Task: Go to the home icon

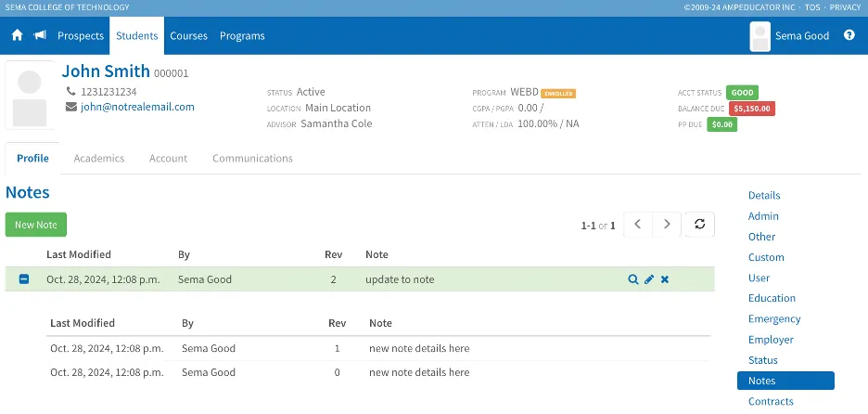Action: coord(18,35)
